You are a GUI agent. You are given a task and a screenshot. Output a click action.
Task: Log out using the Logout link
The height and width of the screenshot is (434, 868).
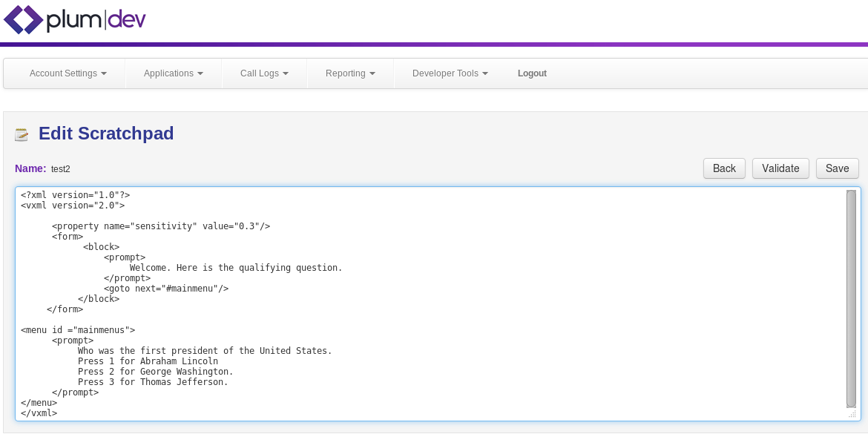pyautogui.click(x=532, y=73)
